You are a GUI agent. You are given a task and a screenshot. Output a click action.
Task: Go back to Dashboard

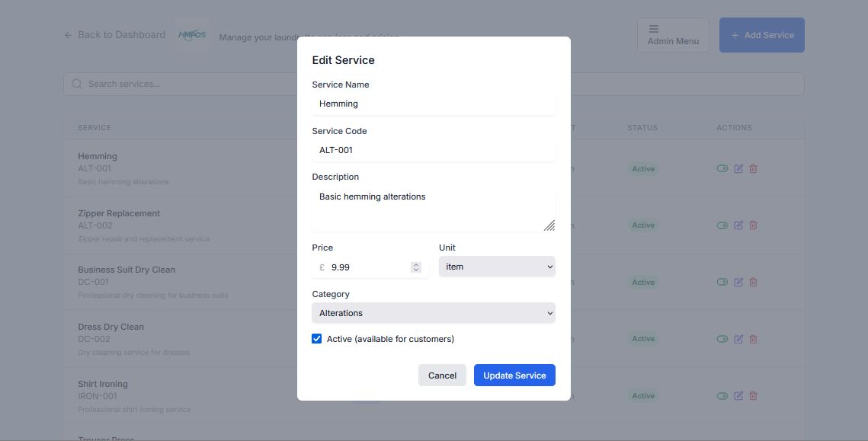(114, 35)
